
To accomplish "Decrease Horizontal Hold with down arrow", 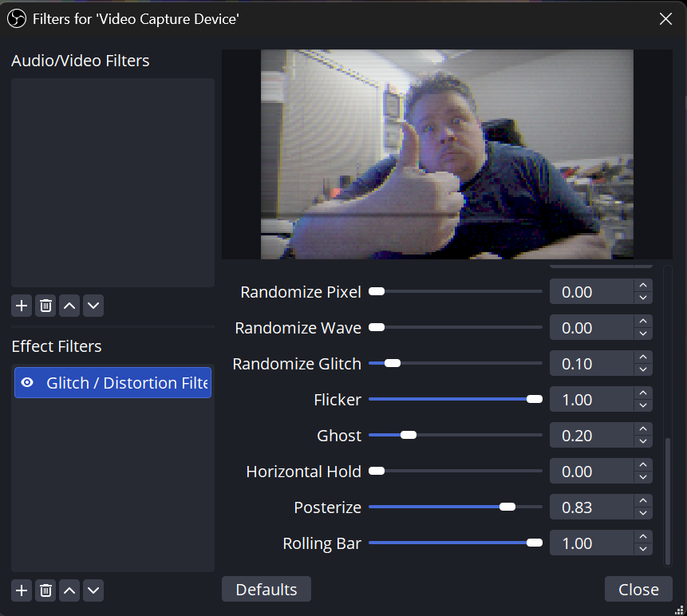I will click(643, 477).
